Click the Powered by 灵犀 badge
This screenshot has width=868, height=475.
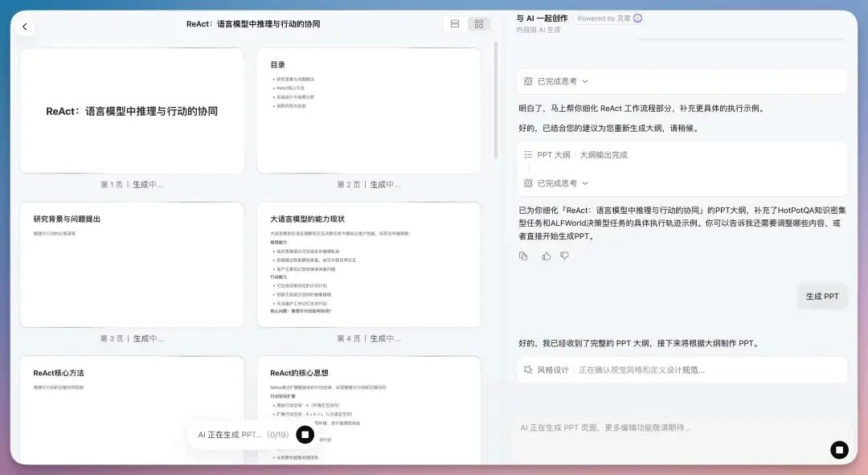[x=609, y=18]
